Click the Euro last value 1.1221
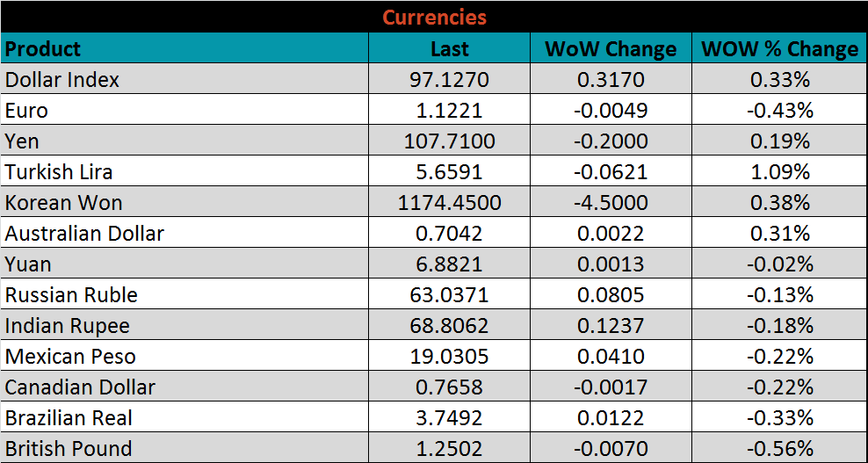The width and height of the screenshot is (868, 463). pyautogui.click(x=449, y=111)
